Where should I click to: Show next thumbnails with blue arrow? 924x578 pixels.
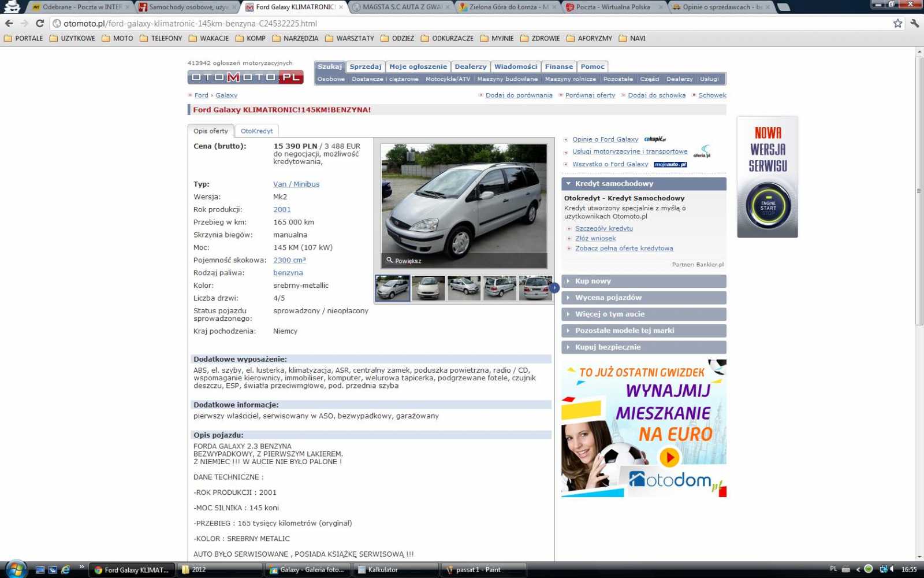pos(554,287)
